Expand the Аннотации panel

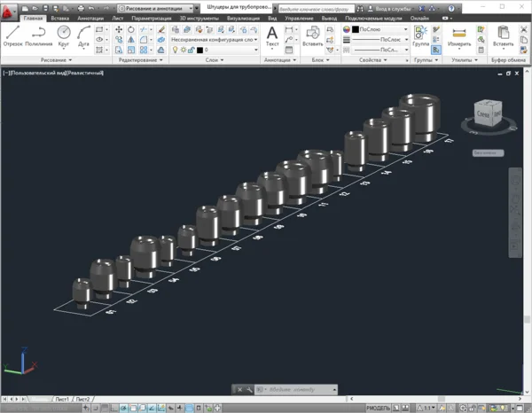280,60
